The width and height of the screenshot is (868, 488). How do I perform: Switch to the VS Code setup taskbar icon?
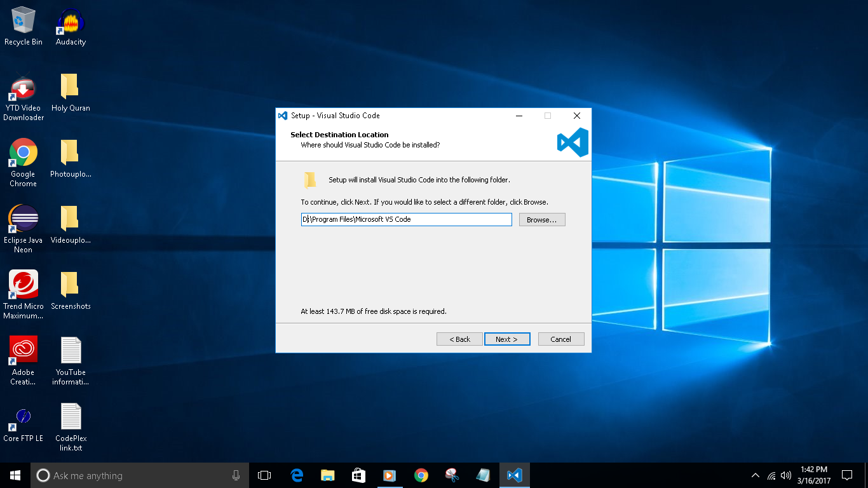click(515, 475)
